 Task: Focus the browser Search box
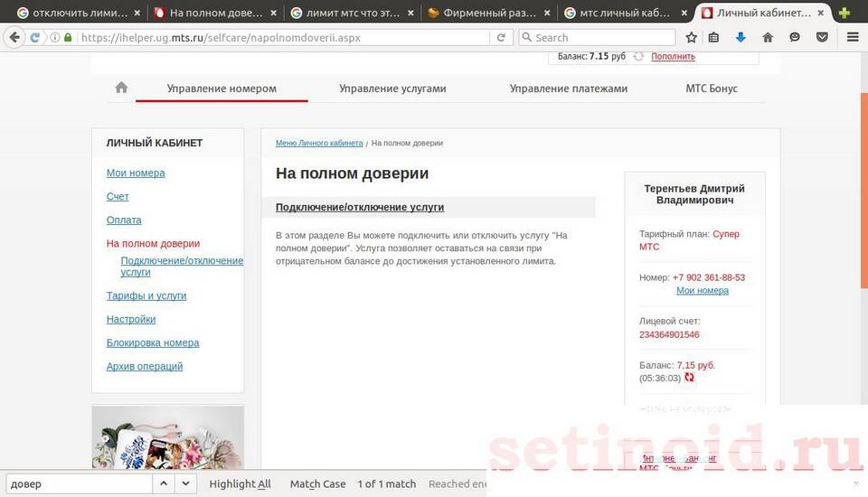click(x=597, y=38)
